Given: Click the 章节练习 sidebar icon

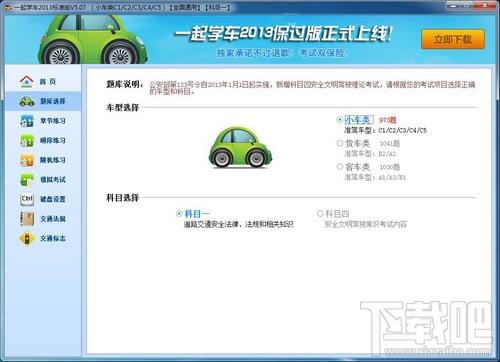Looking at the screenshot, I should (x=27, y=121).
